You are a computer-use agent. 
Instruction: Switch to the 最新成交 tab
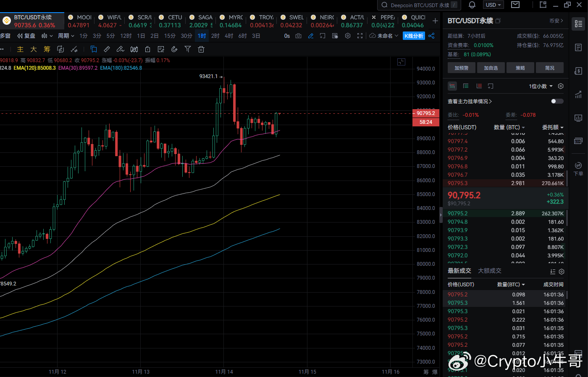pos(459,271)
